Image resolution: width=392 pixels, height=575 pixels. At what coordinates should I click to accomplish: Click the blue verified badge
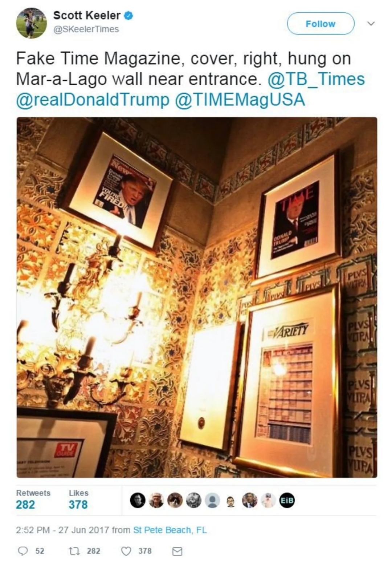pyautogui.click(x=128, y=15)
